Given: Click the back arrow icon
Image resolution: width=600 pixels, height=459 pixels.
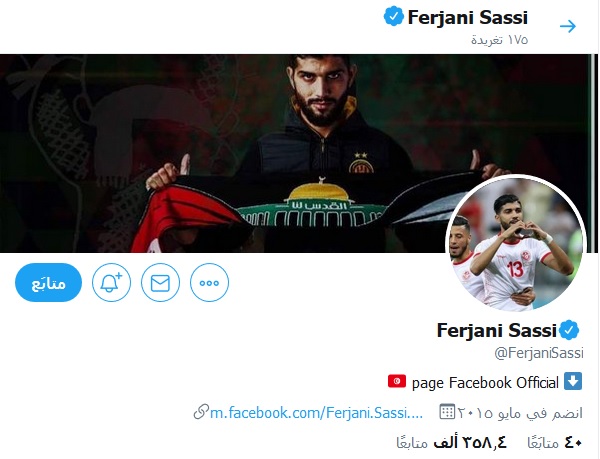Looking at the screenshot, I should (x=567, y=26).
